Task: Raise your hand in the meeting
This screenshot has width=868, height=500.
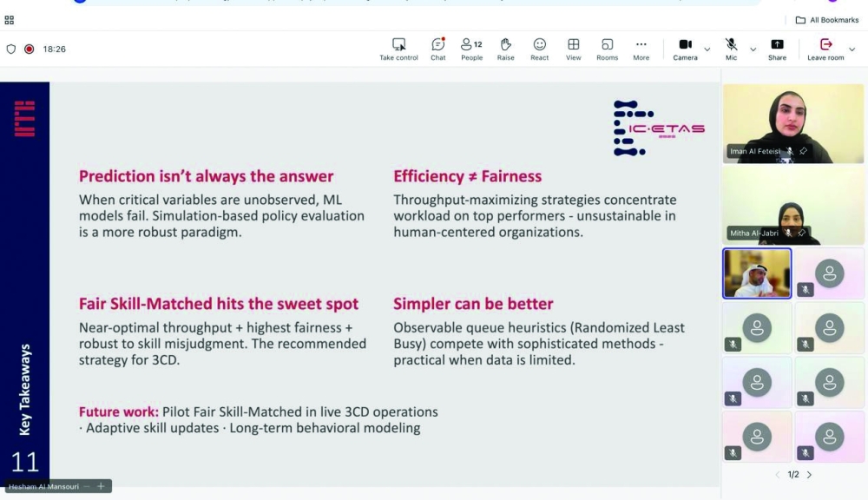Action: click(505, 49)
